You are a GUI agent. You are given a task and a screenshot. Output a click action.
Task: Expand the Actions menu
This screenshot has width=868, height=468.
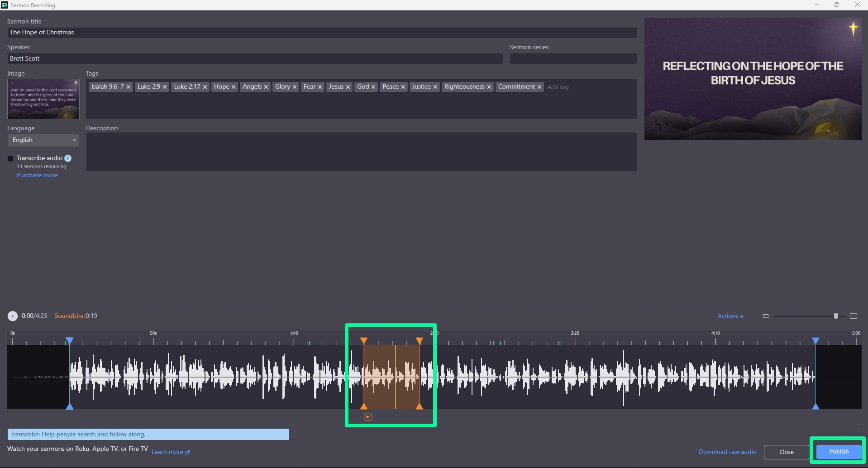[730, 316]
